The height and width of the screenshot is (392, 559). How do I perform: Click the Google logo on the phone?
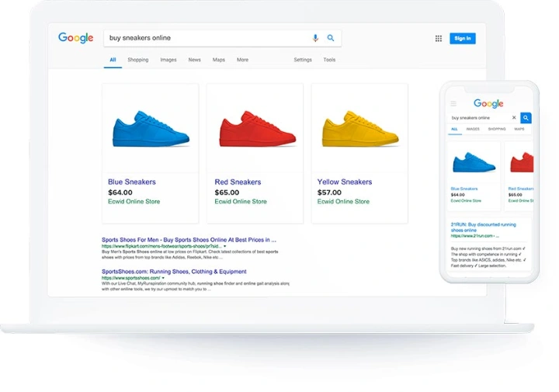pyautogui.click(x=488, y=103)
